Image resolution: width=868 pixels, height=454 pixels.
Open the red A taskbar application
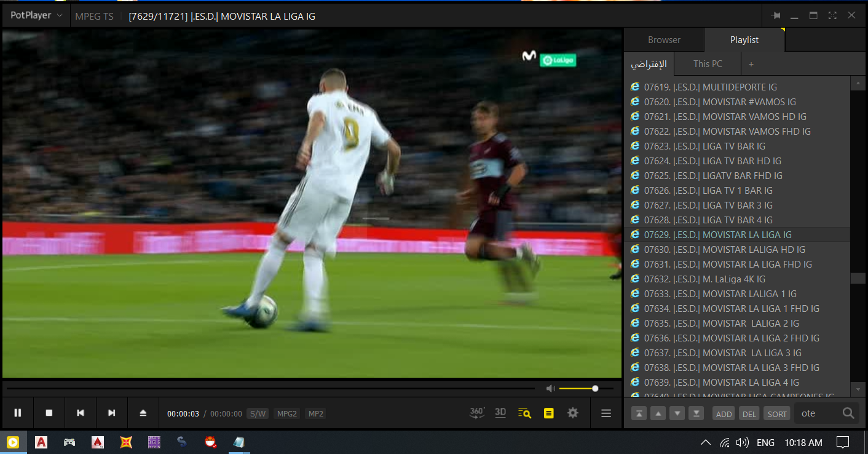point(41,442)
